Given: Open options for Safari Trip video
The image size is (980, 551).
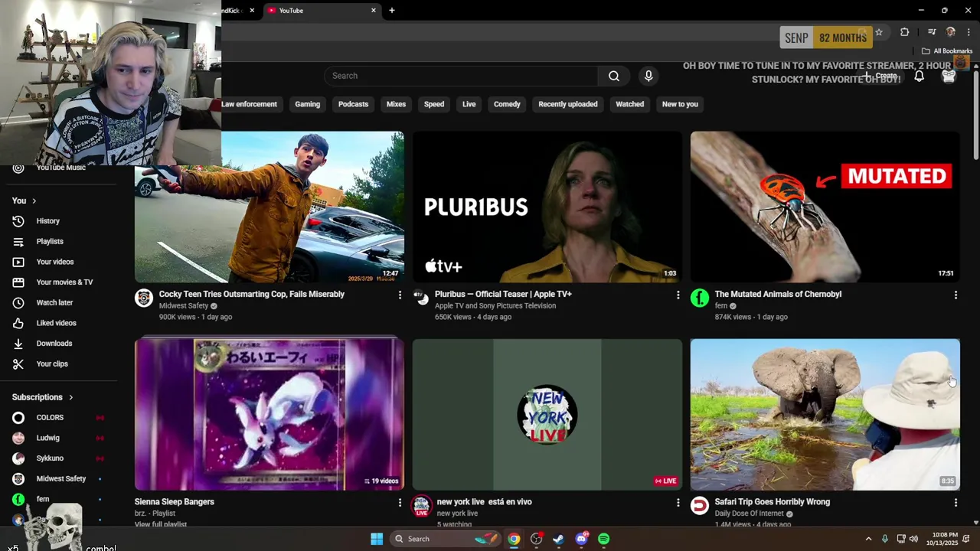Looking at the screenshot, I should point(955,502).
